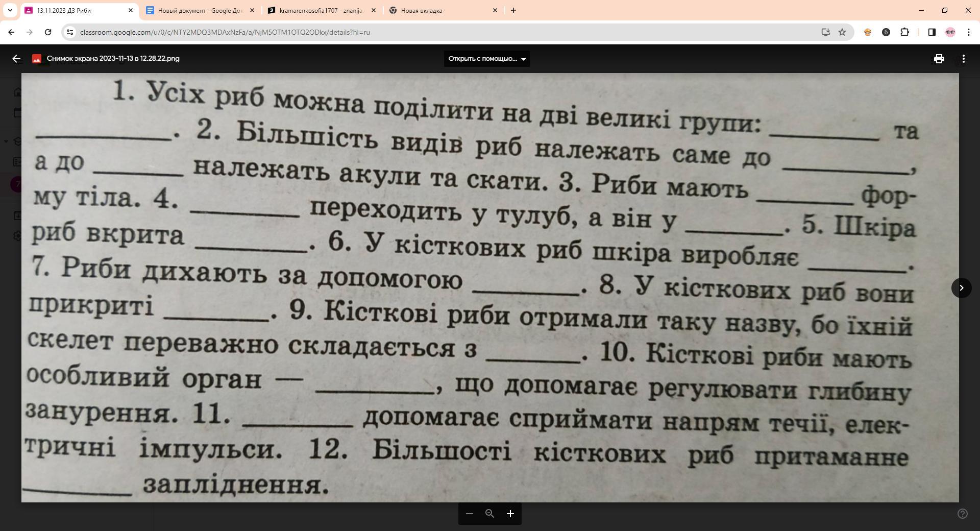Click the red image file type icon
This screenshot has width=980, height=531.
pyautogui.click(x=36, y=59)
